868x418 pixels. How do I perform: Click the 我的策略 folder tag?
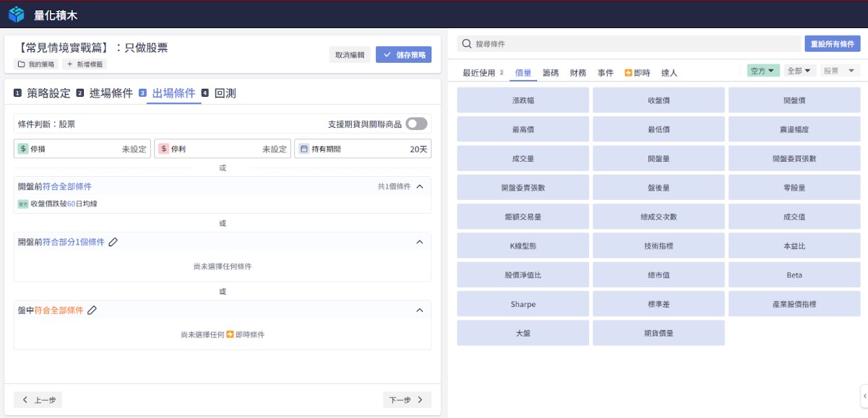click(36, 64)
